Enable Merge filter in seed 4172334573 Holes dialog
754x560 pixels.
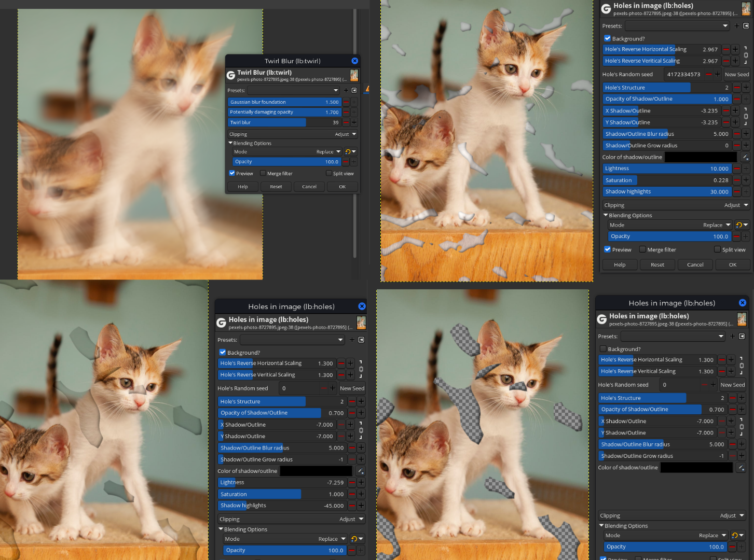coord(642,249)
